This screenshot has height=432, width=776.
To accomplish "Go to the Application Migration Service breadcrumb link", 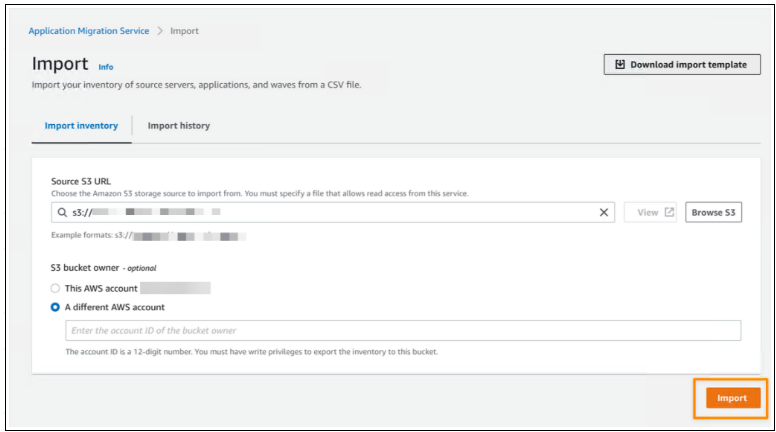I will [x=88, y=31].
